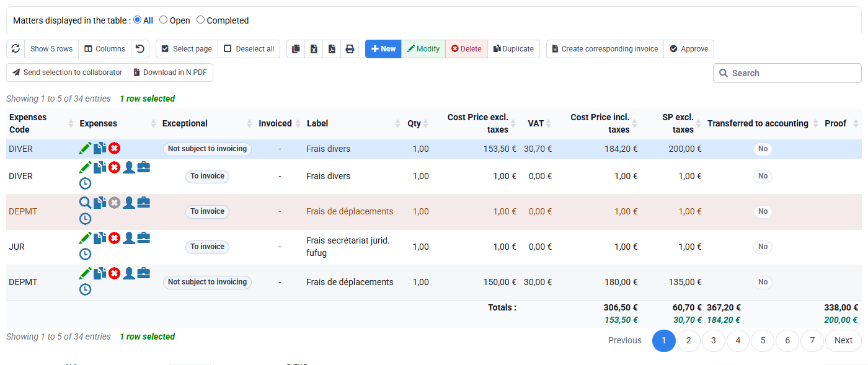The height and width of the screenshot is (365, 868).
Task: Click the duplicate icon in the 1,00 € DEPMT row
Action: point(100,203)
